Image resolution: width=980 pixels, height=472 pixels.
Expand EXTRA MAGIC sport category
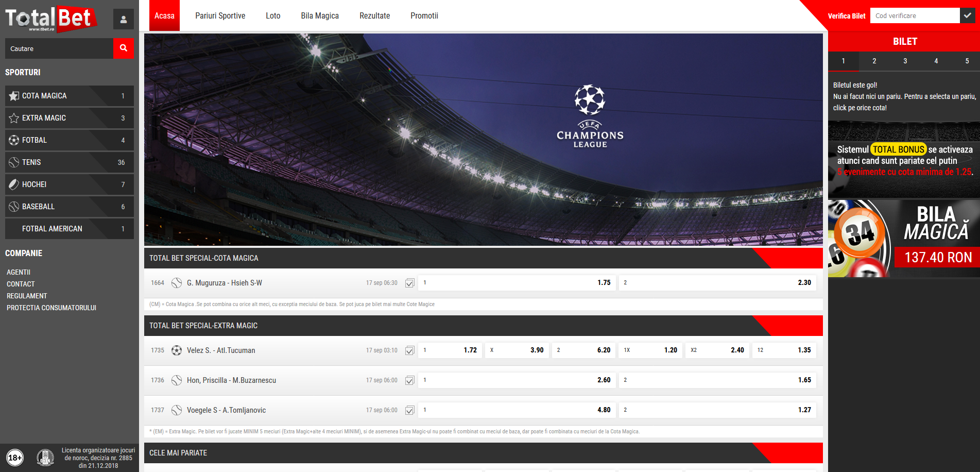click(70, 118)
